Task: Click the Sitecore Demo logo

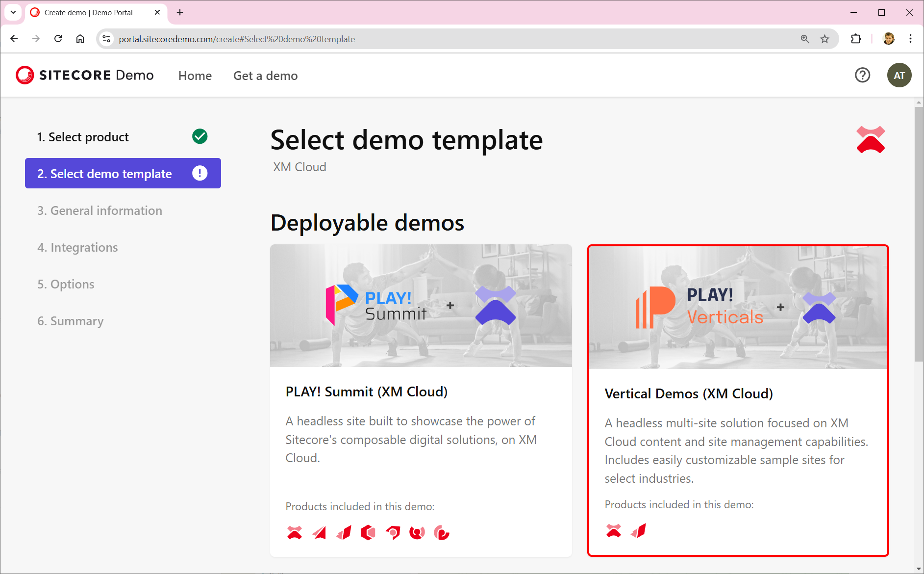Action: pyautogui.click(x=84, y=75)
